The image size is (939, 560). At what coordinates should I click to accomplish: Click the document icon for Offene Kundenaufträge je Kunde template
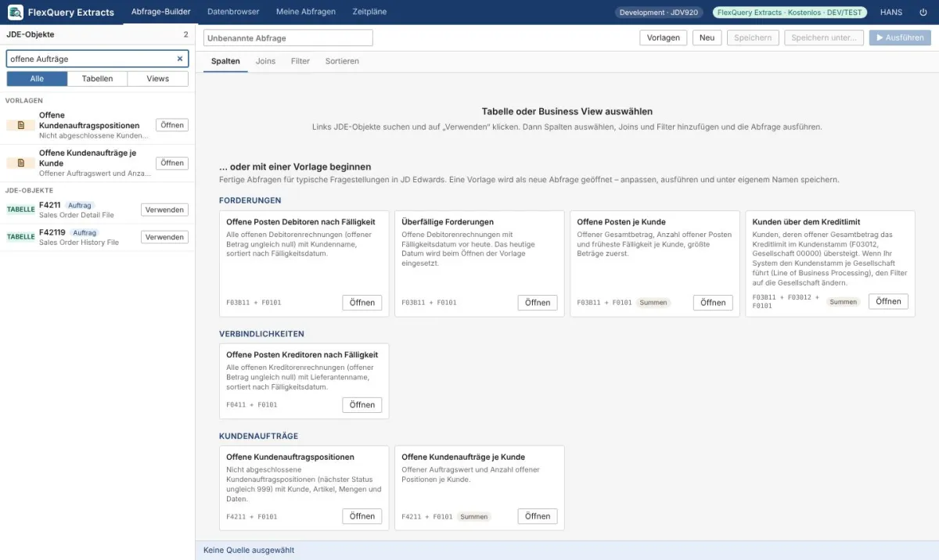pyautogui.click(x=21, y=163)
